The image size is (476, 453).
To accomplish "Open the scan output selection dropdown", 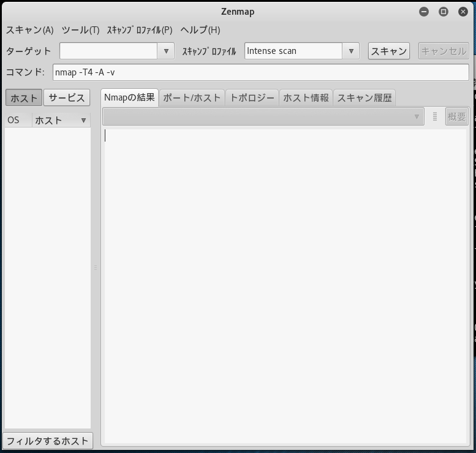I will click(263, 116).
